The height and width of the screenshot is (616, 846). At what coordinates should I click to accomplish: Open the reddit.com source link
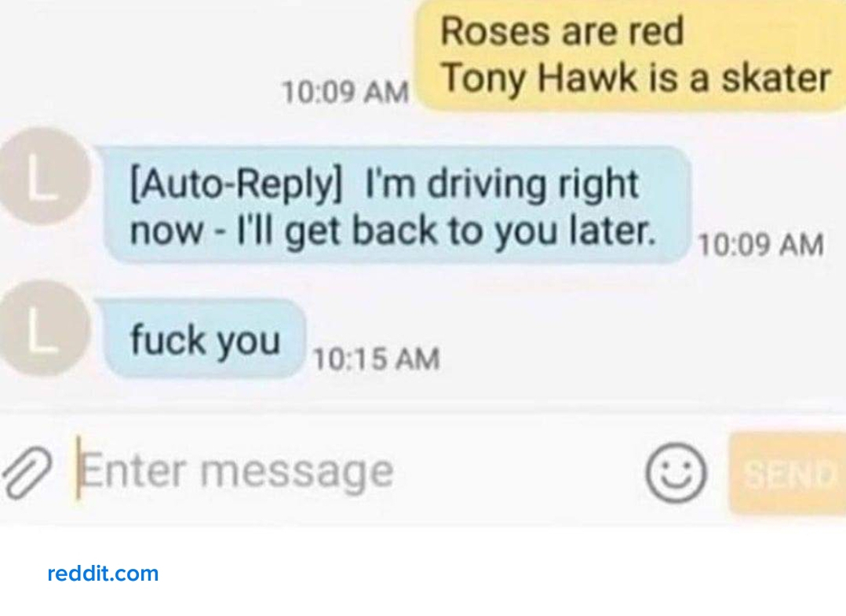pos(103,574)
